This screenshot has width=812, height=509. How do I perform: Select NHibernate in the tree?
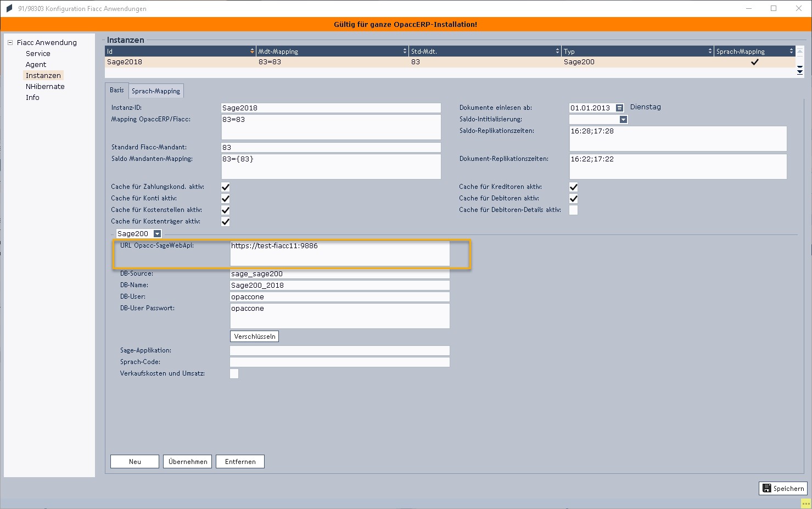[x=45, y=86]
